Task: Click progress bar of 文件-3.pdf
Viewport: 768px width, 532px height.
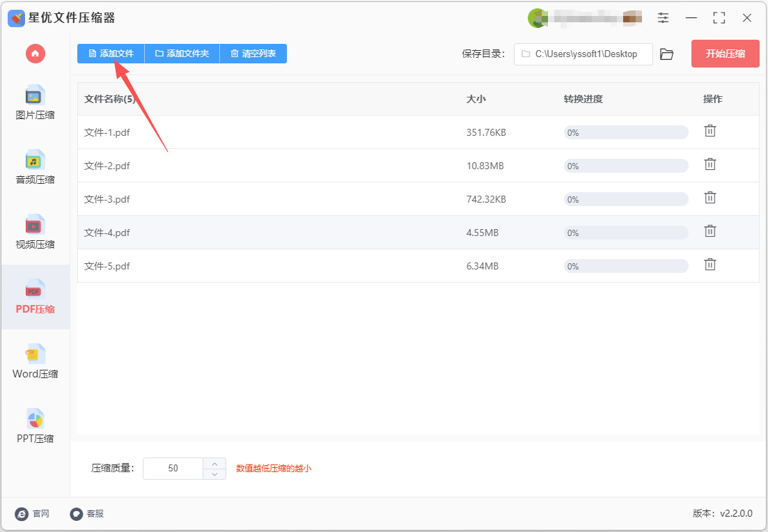Action: (626, 199)
